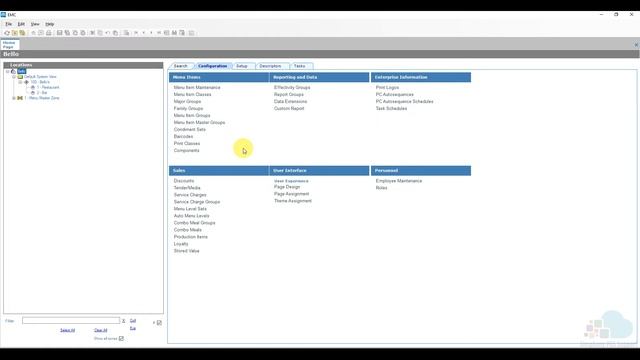Switch to the Tasks tab
The width and height of the screenshot is (640, 360).
300,66
